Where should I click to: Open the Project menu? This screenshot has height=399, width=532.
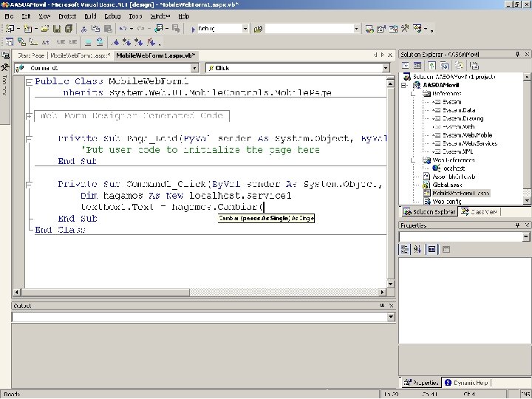tap(67, 16)
